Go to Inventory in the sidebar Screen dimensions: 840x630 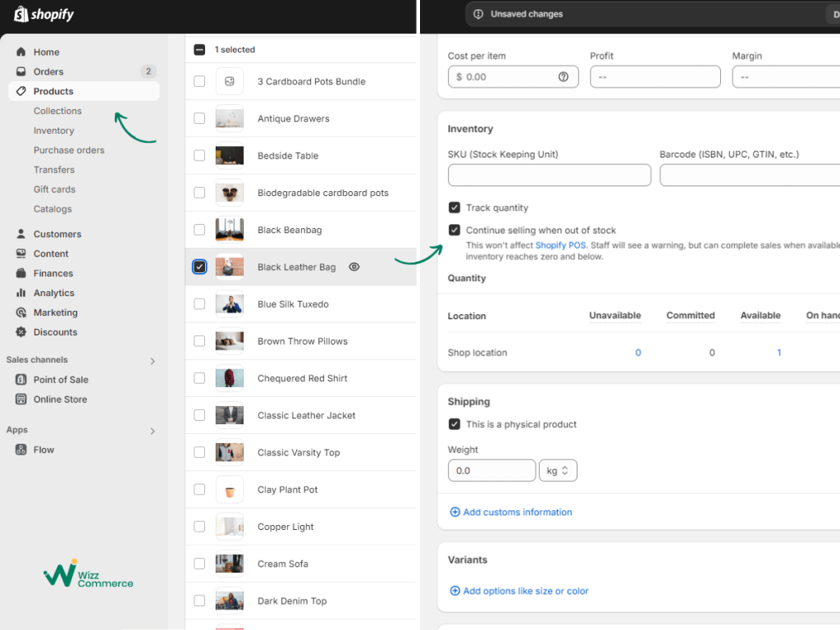tap(53, 130)
